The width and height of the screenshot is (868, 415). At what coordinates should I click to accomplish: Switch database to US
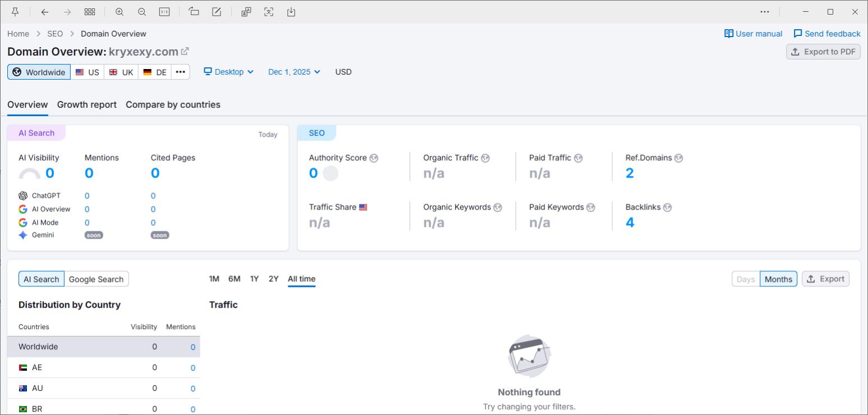click(87, 72)
